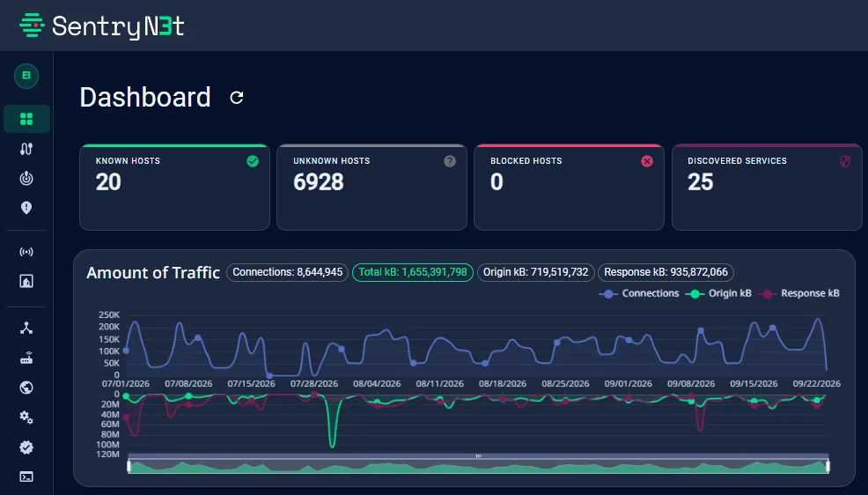Screen dimensions: 868x495
Task: Open the broadcast signal sidebar icon
Action: point(26,252)
